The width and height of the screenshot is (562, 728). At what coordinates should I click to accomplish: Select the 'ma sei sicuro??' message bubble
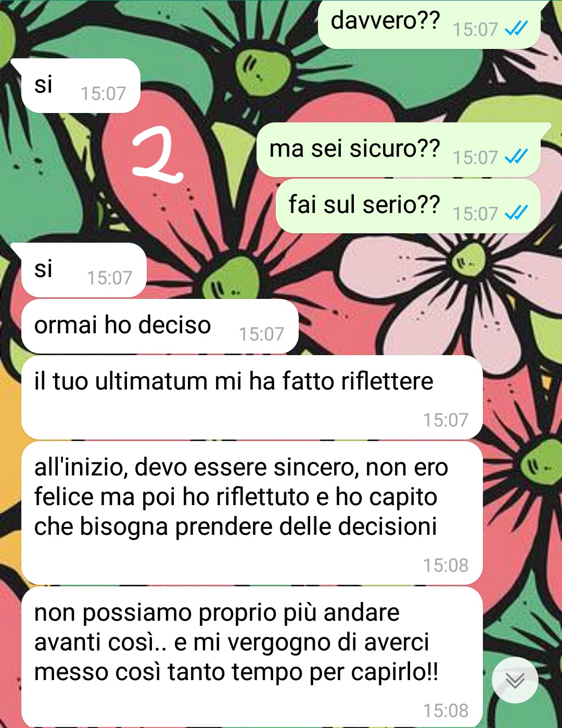pyautogui.click(x=399, y=149)
